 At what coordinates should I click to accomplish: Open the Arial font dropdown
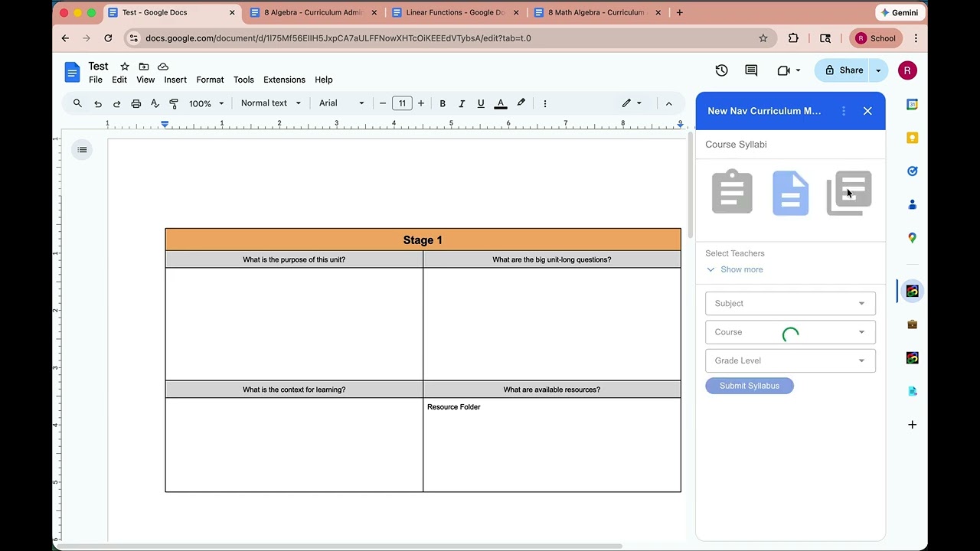click(341, 103)
